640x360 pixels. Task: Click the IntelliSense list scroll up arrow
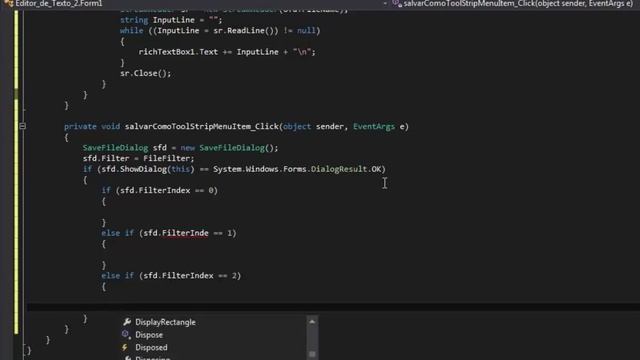312,322
